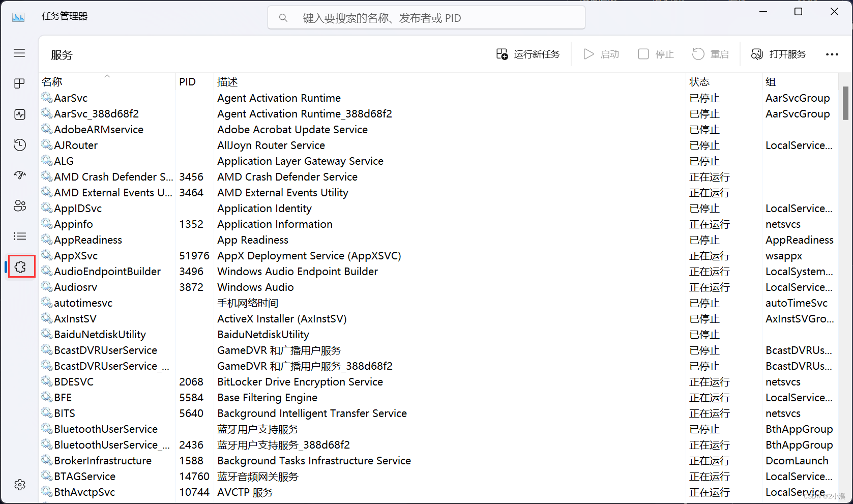Click the DcomLaunch group cell
Image resolution: width=853 pixels, height=504 pixels.
pyautogui.click(x=797, y=461)
